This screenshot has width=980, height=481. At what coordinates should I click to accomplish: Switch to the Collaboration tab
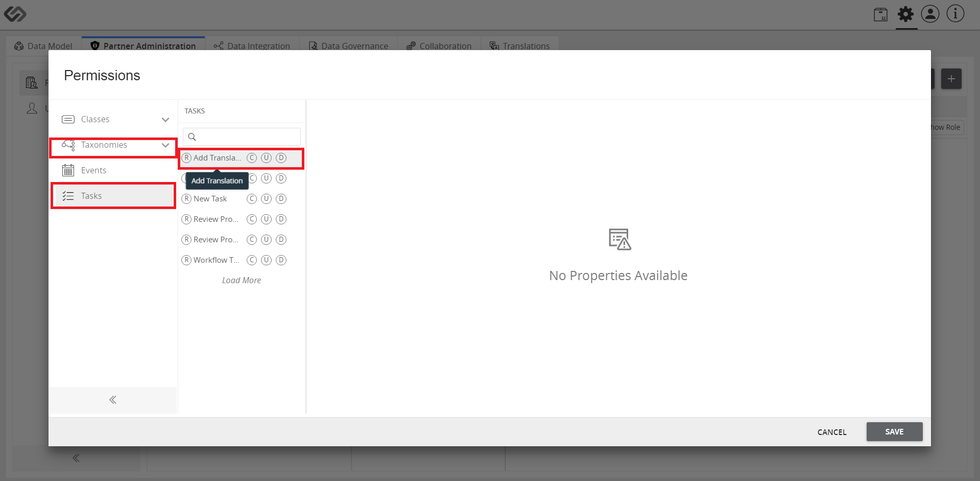click(x=439, y=45)
